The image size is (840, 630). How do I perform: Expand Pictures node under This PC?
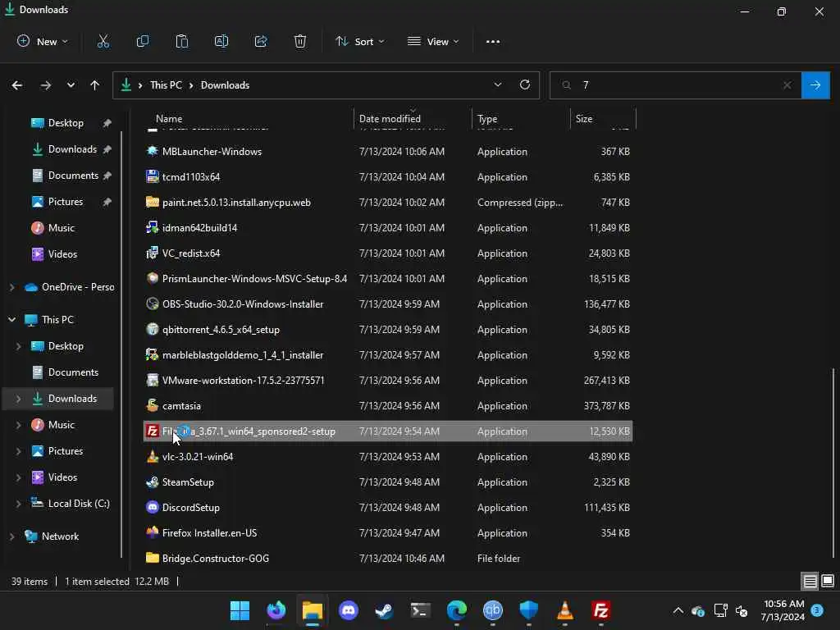[x=18, y=451]
